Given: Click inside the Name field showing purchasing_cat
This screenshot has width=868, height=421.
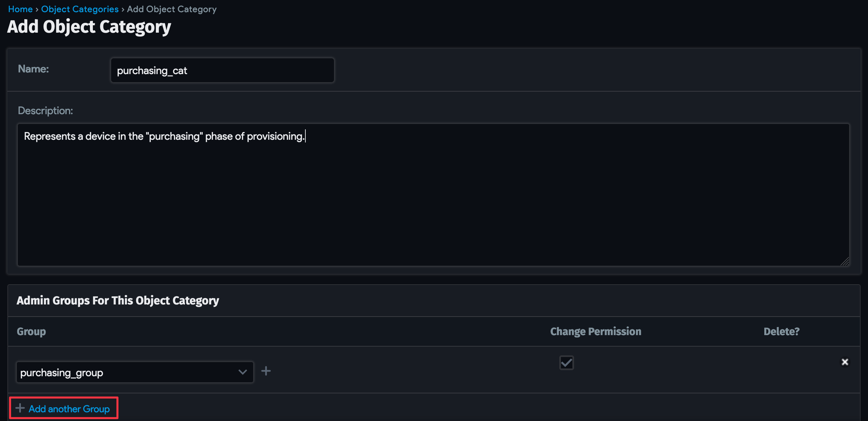Looking at the screenshot, I should [x=222, y=70].
